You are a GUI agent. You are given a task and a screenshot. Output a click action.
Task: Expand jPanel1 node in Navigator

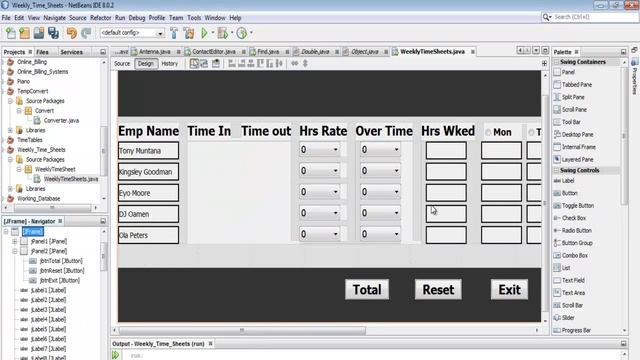(15, 241)
